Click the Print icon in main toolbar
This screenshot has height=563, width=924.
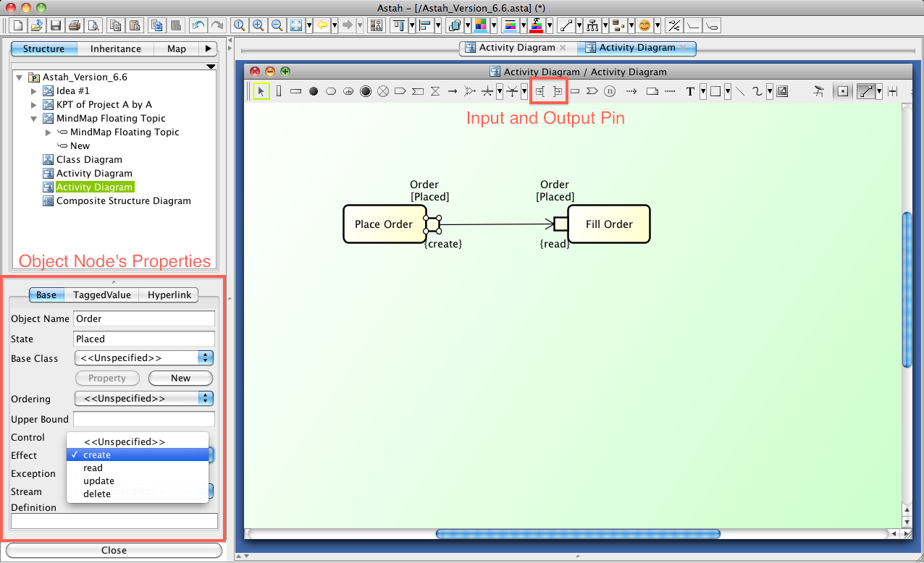coord(75,25)
